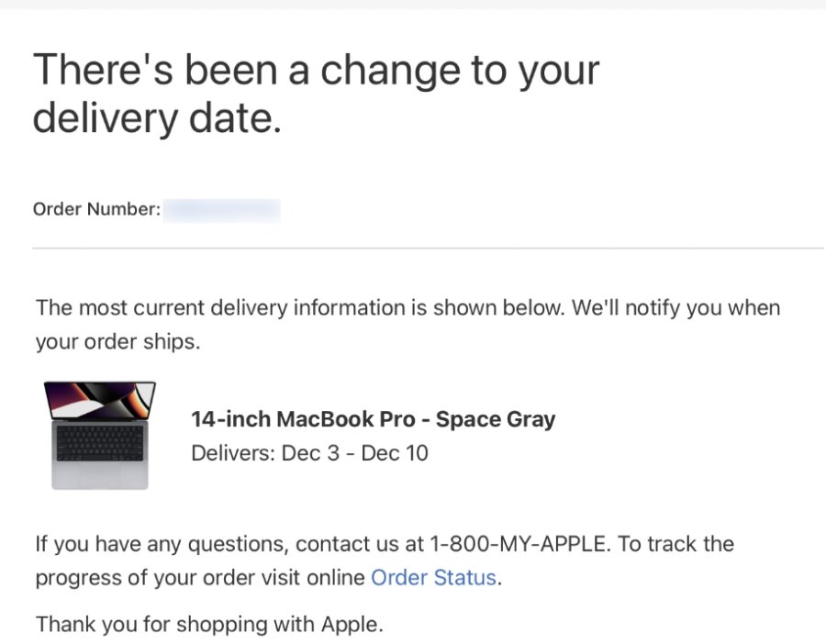826x644 pixels.
Task: Click "Thank you for shopping with Apple."
Action: pyautogui.click(x=208, y=625)
